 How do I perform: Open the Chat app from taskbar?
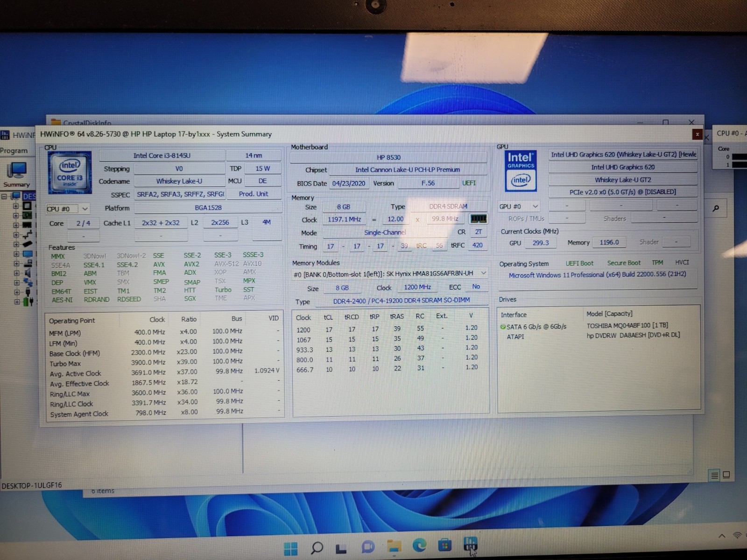coord(368,547)
